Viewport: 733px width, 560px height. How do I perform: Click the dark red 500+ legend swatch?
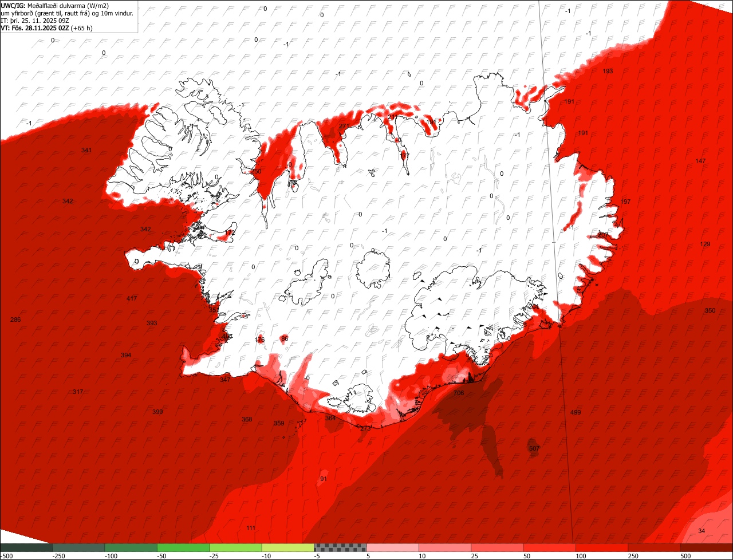click(707, 547)
